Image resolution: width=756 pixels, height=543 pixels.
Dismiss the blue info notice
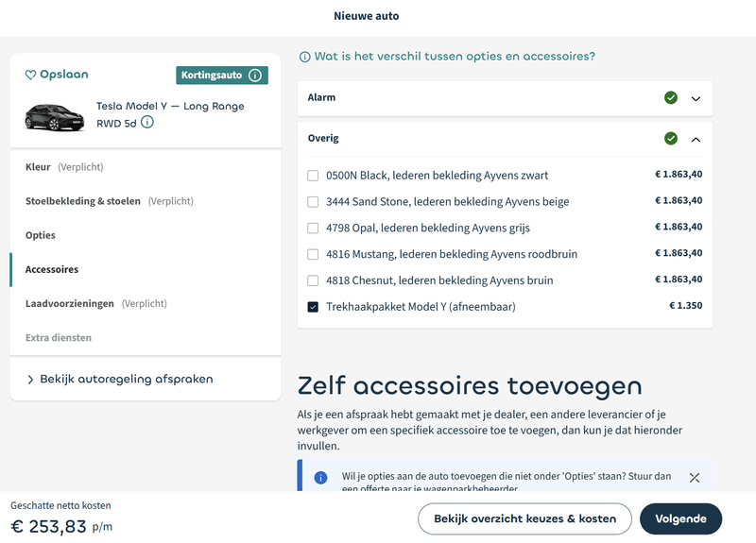coord(695,478)
